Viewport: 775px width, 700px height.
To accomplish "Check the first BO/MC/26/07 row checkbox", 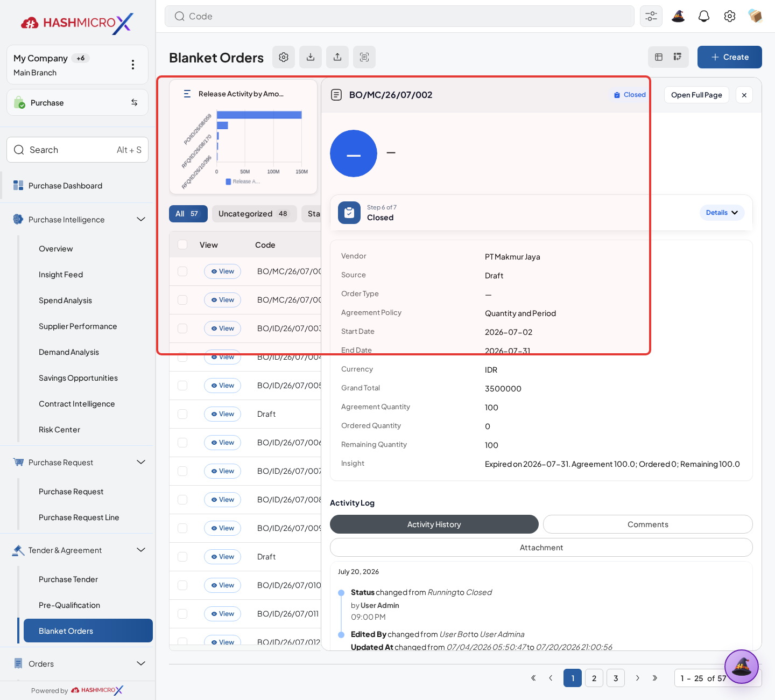I will pos(182,271).
